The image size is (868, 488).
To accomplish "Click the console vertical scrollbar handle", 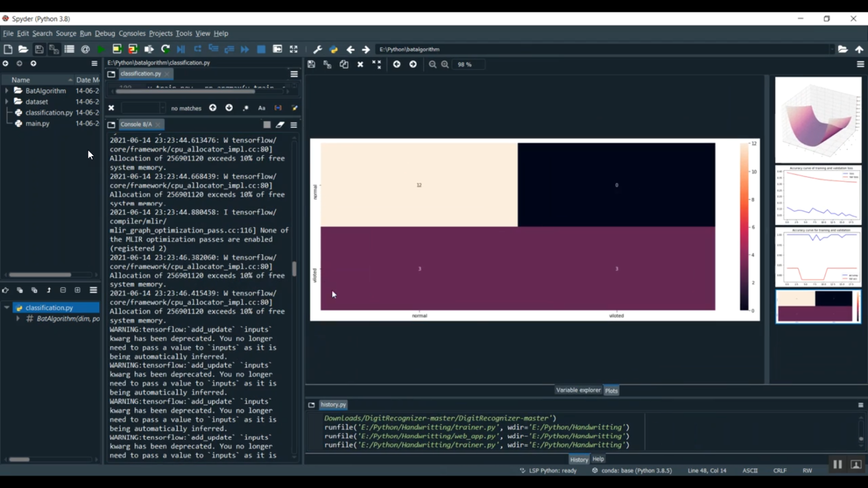I will [x=294, y=269].
